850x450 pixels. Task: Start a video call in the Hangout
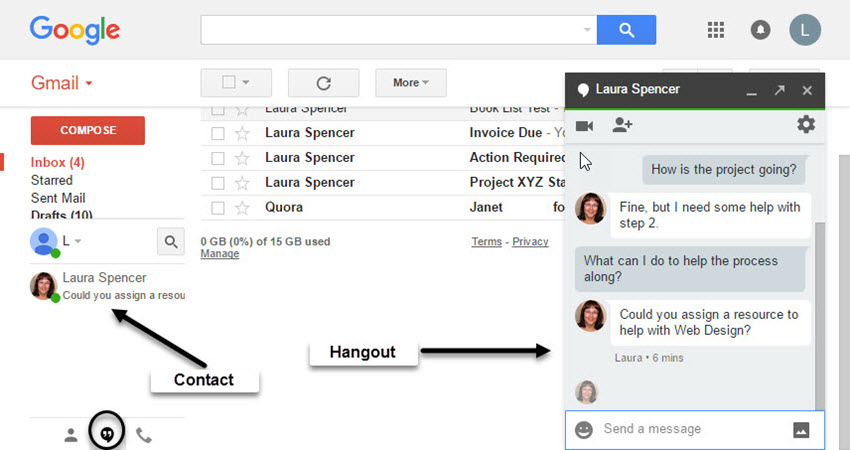(x=584, y=126)
